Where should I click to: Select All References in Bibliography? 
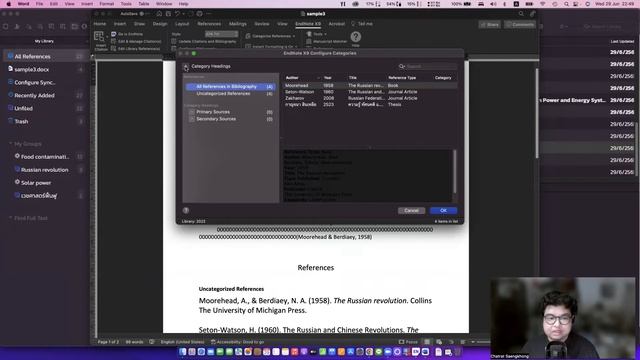(231, 87)
